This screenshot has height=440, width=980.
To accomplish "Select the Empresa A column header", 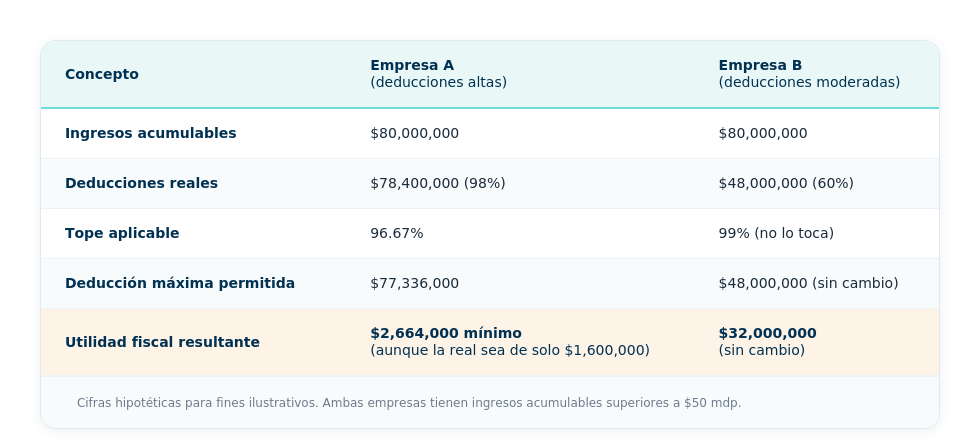I will [x=438, y=74].
